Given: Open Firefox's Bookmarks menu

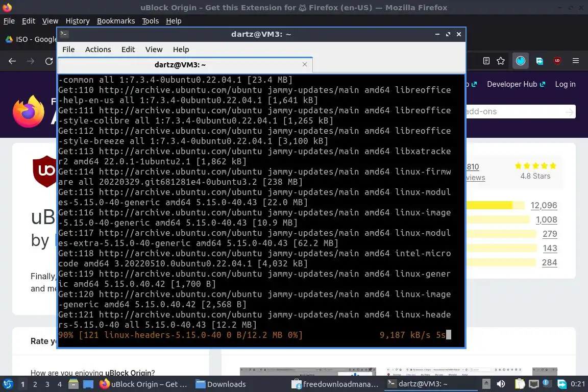Looking at the screenshot, I should pyautogui.click(x=116, y=21).
